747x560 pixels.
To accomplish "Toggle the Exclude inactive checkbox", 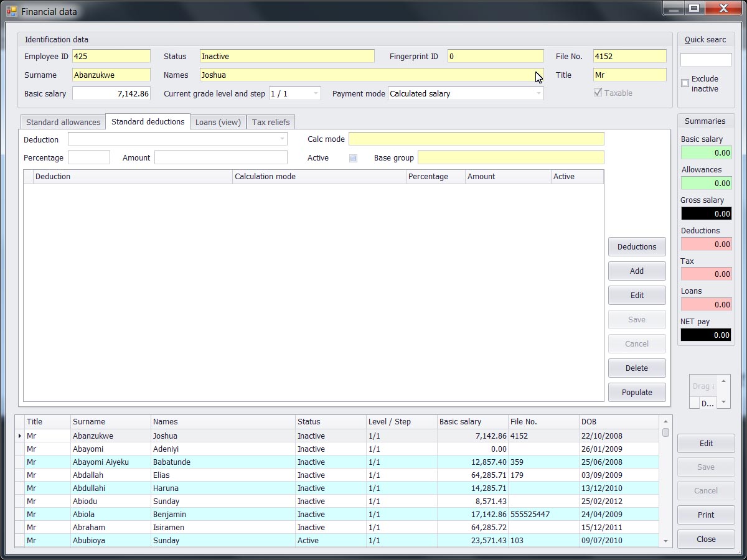I will (685, 83).
